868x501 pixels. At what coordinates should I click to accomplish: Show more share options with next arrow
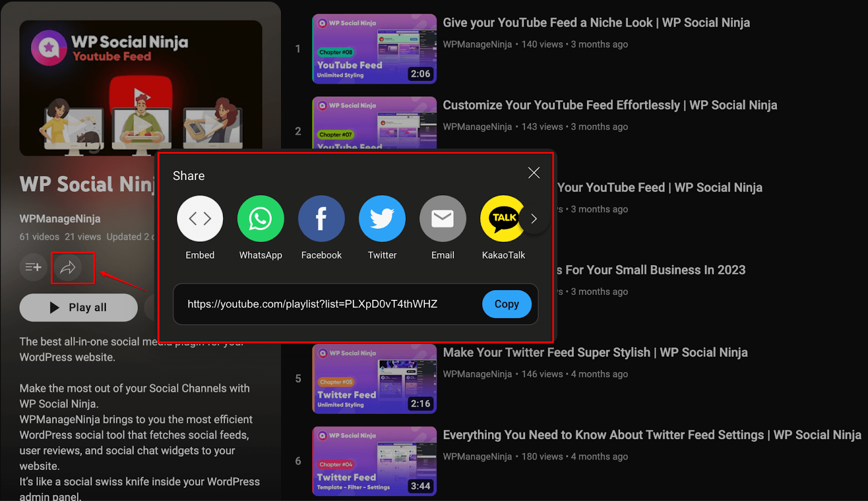pyautogui.click(x=534, y=219)
